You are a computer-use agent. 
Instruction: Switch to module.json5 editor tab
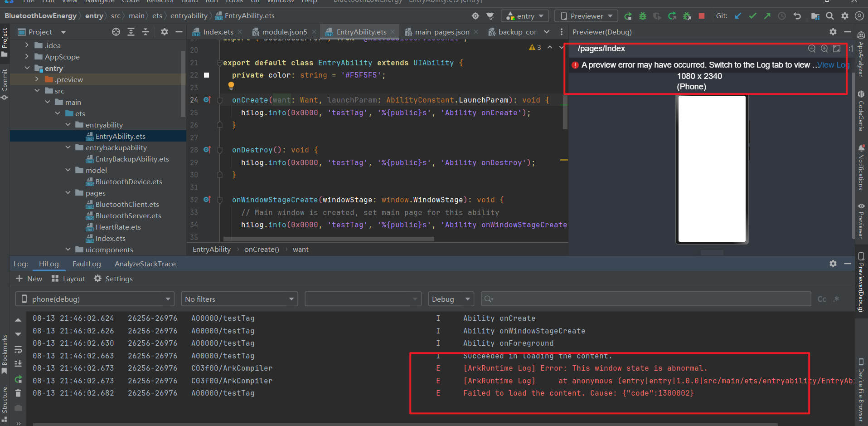click(285, 32)
